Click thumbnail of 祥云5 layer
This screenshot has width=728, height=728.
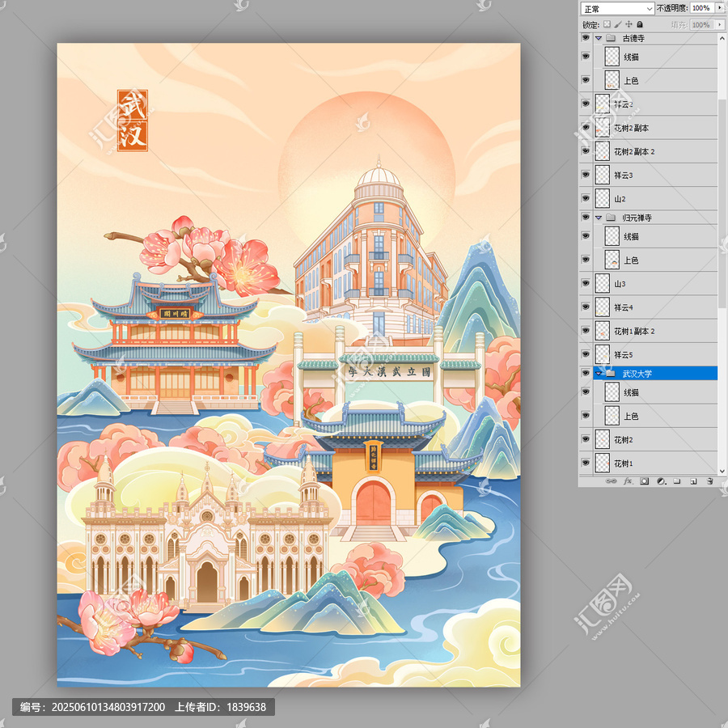pos(602,354)
